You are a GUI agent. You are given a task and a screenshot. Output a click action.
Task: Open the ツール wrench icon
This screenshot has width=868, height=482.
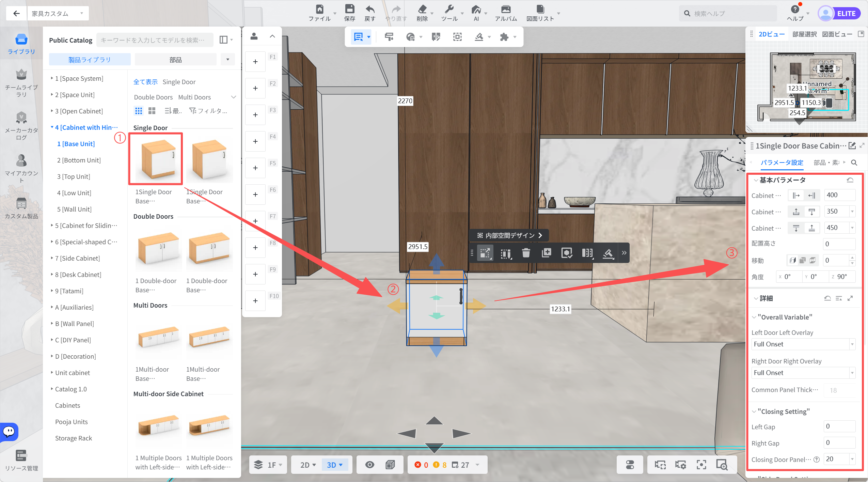pos(449,9)
